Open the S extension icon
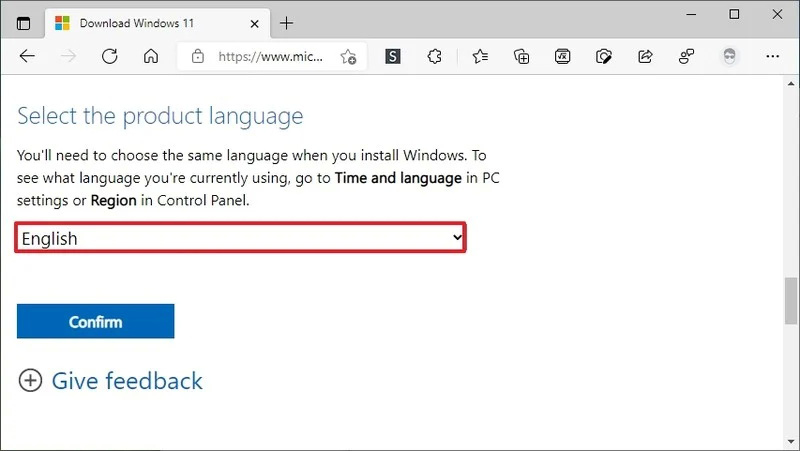Image resolution: width=800 pixels, height=451 pixels. pyautogui.click(x=392, y=56)
